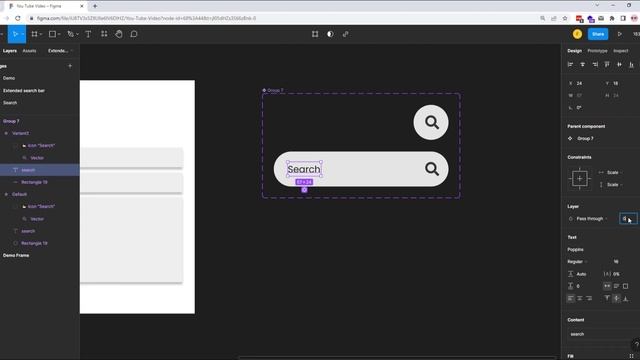This screenshot has height=360, width=640.
Task: Click the Share button
Action: (598, 34)
